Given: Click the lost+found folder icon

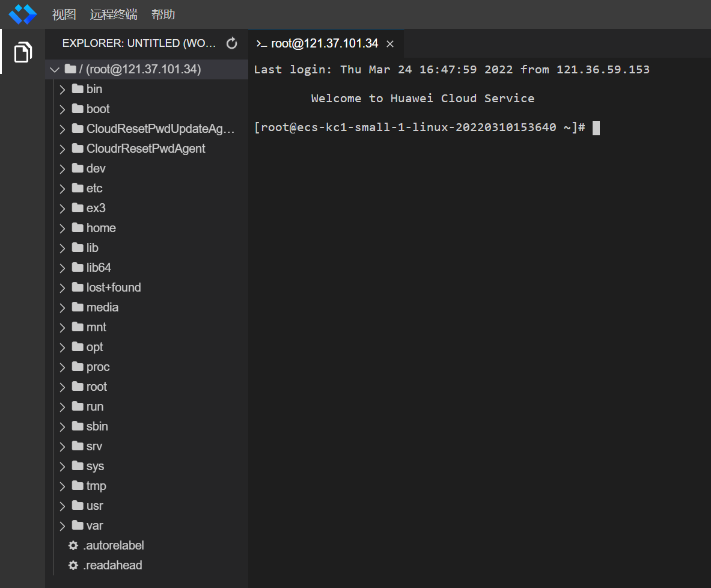Looking at the screenshot, I should [78, 287].
